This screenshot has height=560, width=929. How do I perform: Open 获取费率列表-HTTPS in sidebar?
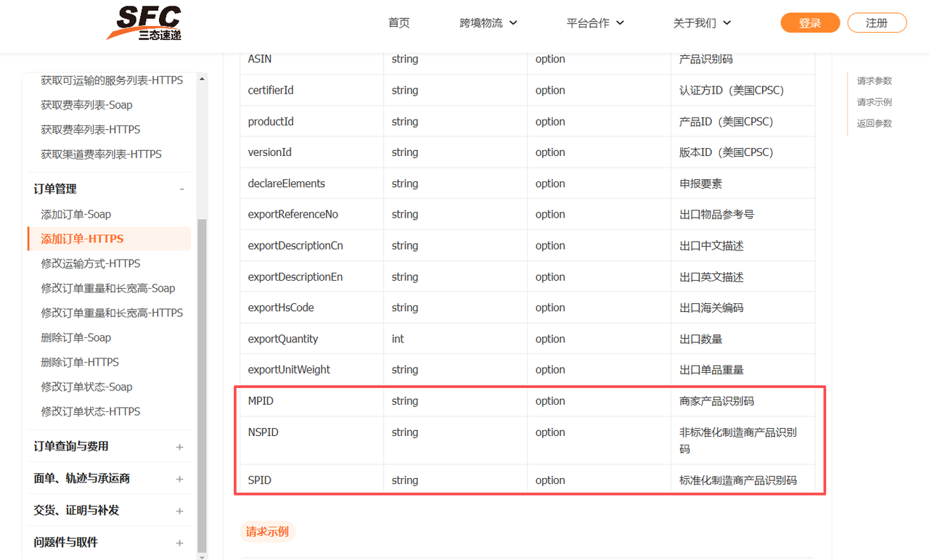point(91,130)
